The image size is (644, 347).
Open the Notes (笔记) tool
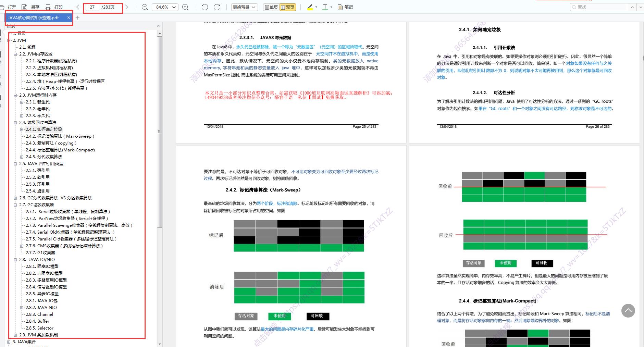pyautogui.click(x=345, y=7)
